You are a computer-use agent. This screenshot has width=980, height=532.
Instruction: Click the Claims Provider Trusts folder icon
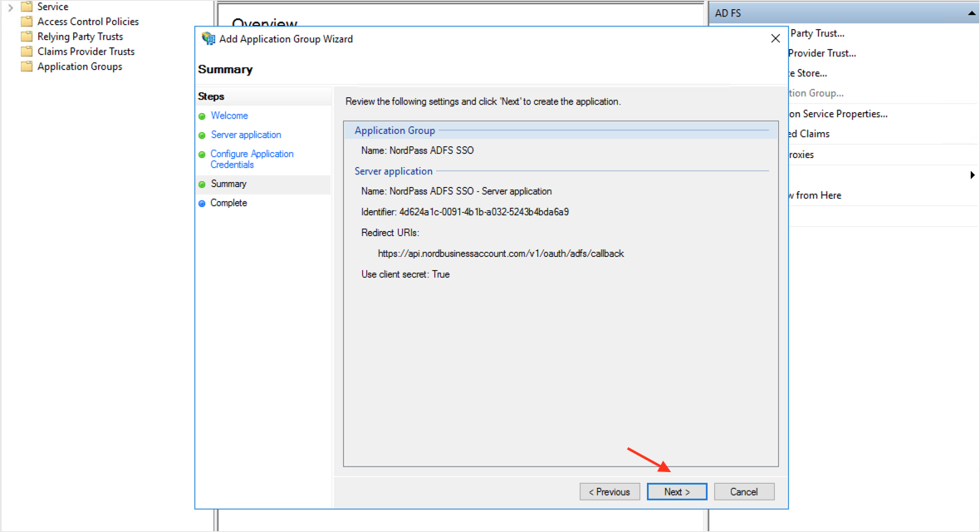coord(27,52)
